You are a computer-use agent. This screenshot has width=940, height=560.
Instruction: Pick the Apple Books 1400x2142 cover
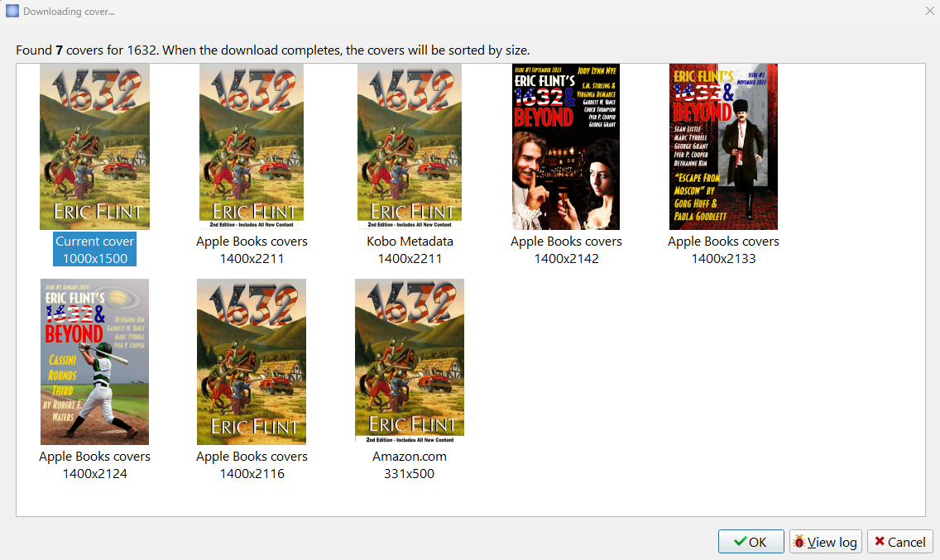point(566,147)
